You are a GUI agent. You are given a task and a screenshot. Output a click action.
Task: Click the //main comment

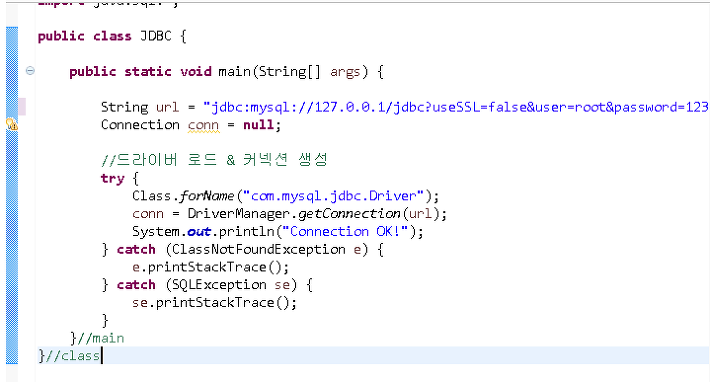(101, 338)
